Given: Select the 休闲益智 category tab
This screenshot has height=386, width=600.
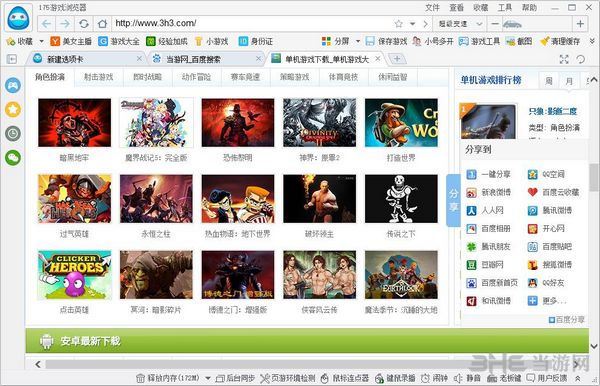Looking at the screenshot, I should [x=393, y=77].
